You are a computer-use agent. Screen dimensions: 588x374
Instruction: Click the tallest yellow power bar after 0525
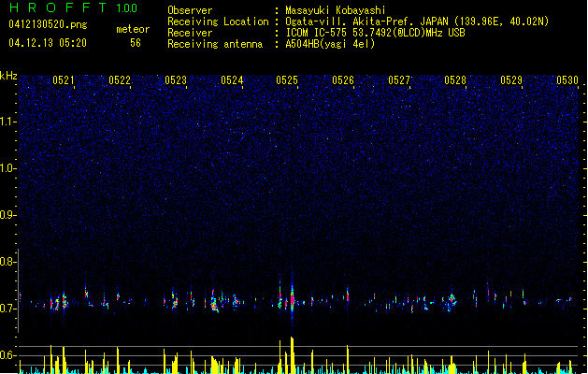[292, 355]
